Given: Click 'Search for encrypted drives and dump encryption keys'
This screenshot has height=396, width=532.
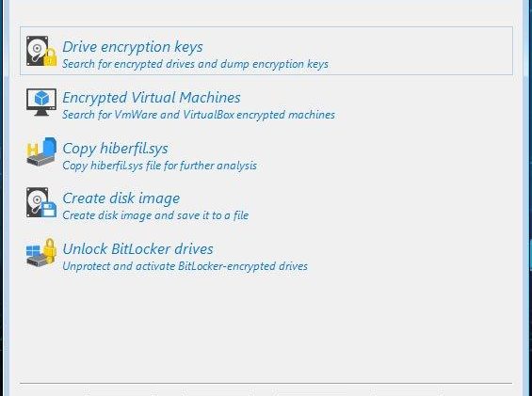Looking at the screenshot, I should tap(196, 64).
